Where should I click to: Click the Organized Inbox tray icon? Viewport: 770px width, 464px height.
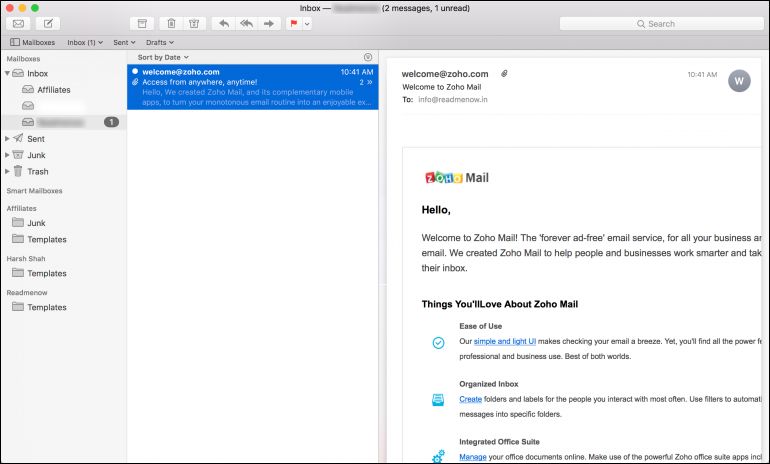coord(438,400)
